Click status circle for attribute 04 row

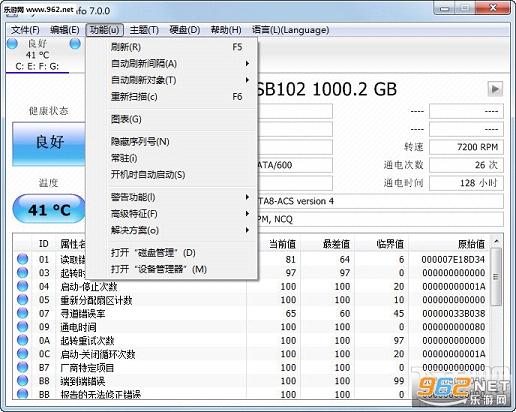pos(22,286)
